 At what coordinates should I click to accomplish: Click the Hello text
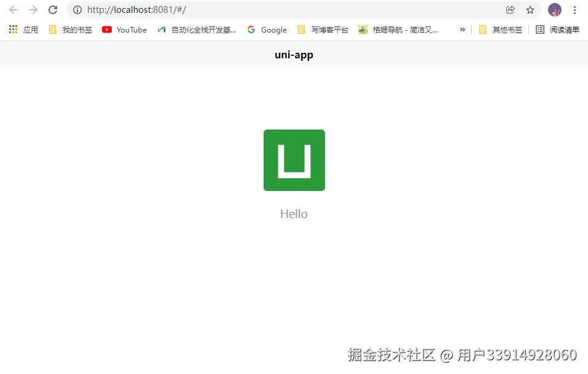click(294, 214)
